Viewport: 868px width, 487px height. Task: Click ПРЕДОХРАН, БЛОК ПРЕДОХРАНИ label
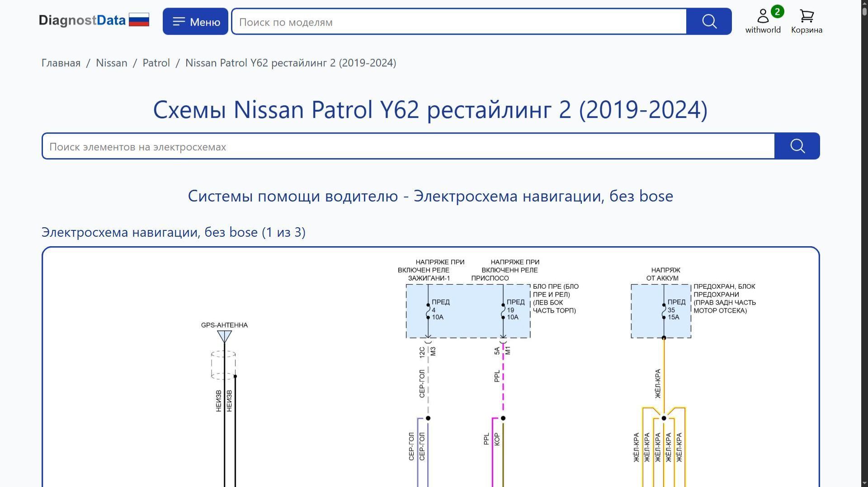coord(725,299)
